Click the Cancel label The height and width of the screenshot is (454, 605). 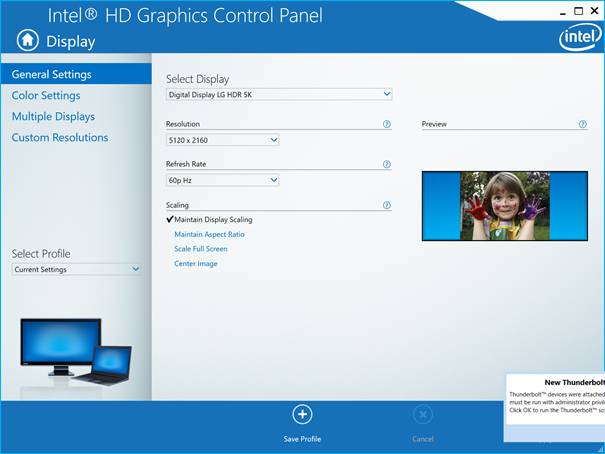pos(423,439)
